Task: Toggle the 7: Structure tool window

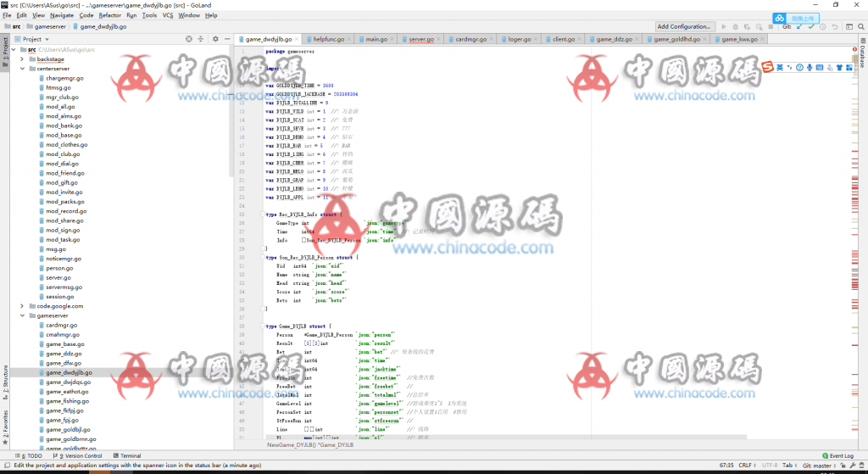Action: (x=5, y=381)
